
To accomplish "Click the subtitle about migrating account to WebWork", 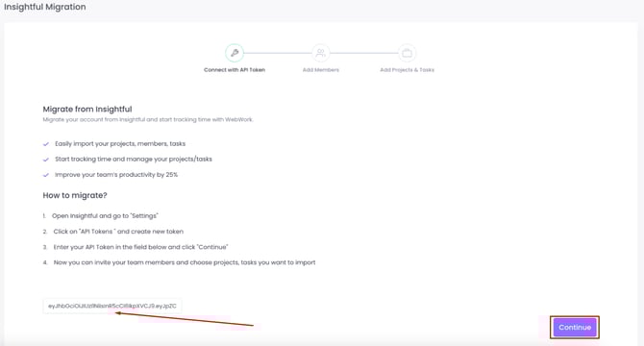I will tap(148, 119).
